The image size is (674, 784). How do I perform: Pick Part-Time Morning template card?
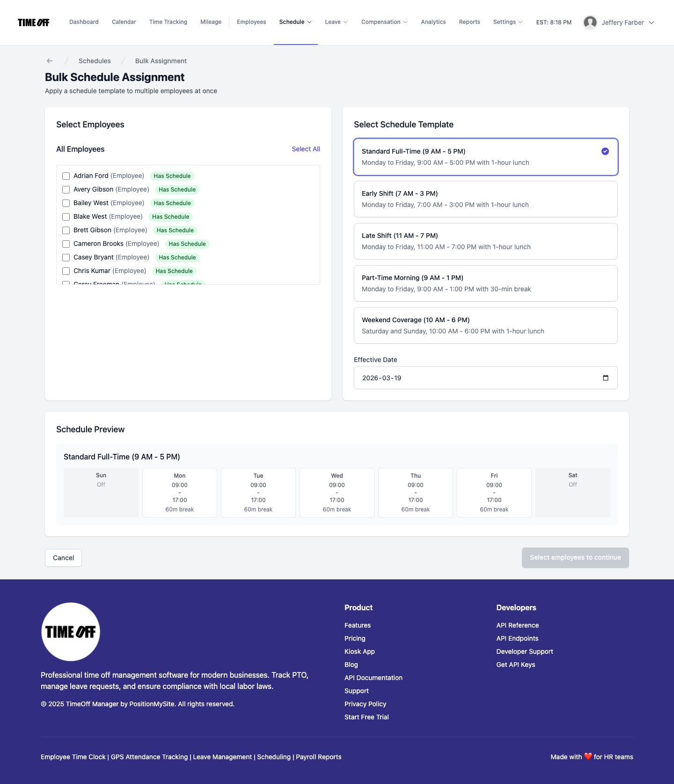pos(486,283)
